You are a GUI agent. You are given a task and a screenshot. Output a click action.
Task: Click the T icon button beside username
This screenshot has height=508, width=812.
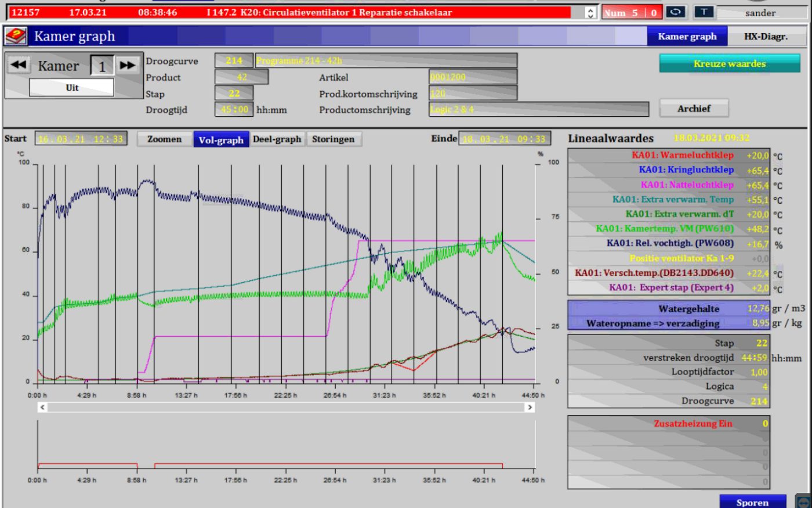click(704, 12)
